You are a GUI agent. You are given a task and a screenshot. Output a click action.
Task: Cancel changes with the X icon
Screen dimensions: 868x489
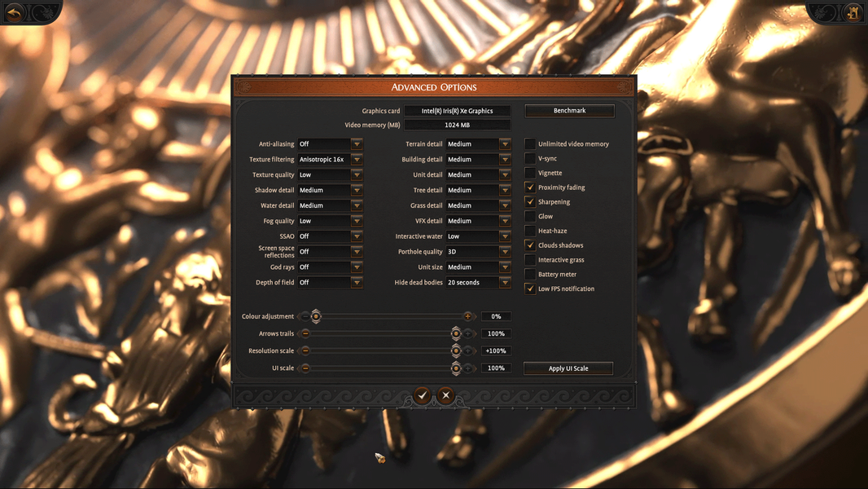(445, 395)
